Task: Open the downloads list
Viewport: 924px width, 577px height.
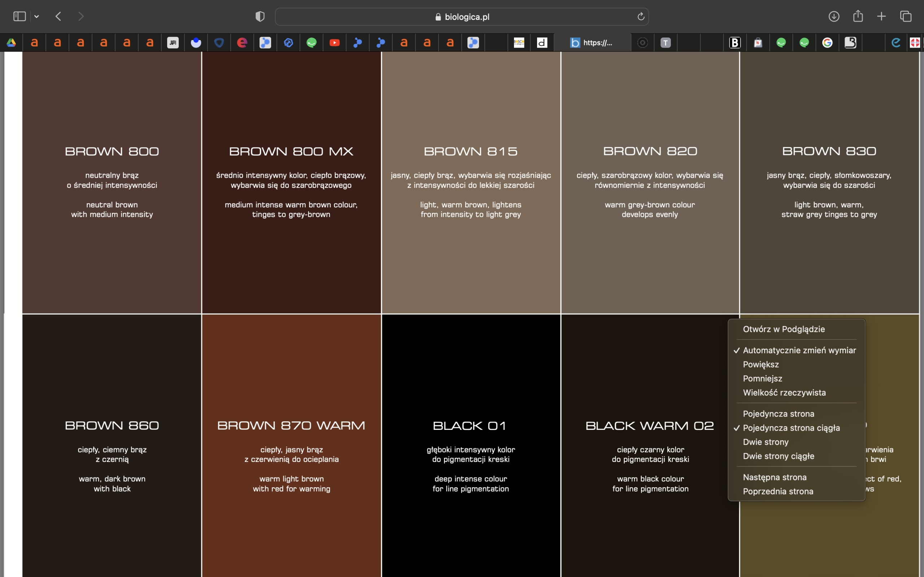Action: pyautogui.click(x=833, y=17)
